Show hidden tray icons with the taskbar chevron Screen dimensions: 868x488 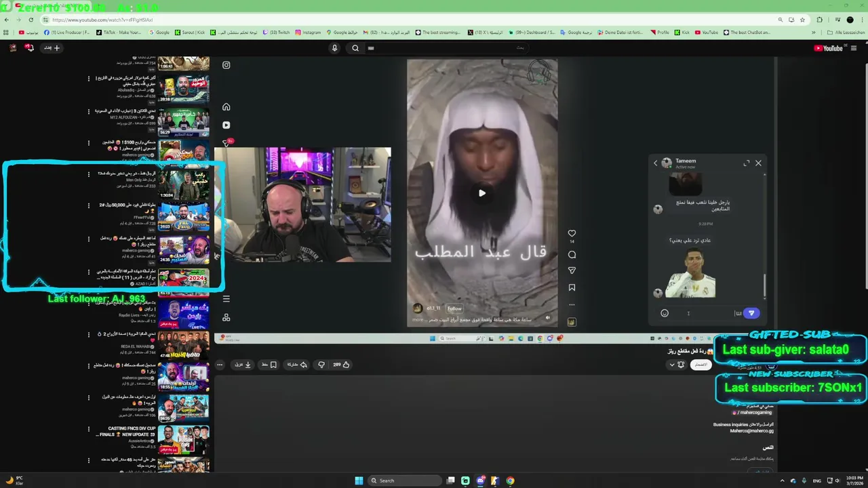[x=782, y=481]
